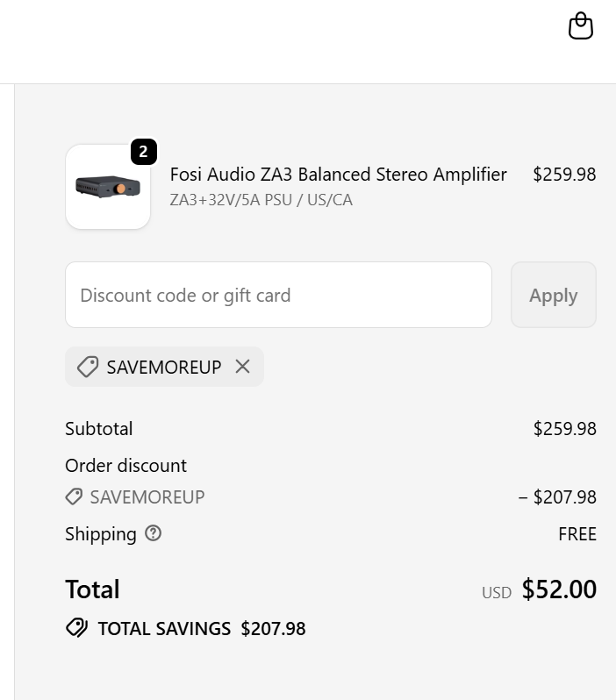Click the tag icon in the SAVEMOREUP chip
Image resolution: width=616 pixels, height=700 pixels.
coord(88,367)
